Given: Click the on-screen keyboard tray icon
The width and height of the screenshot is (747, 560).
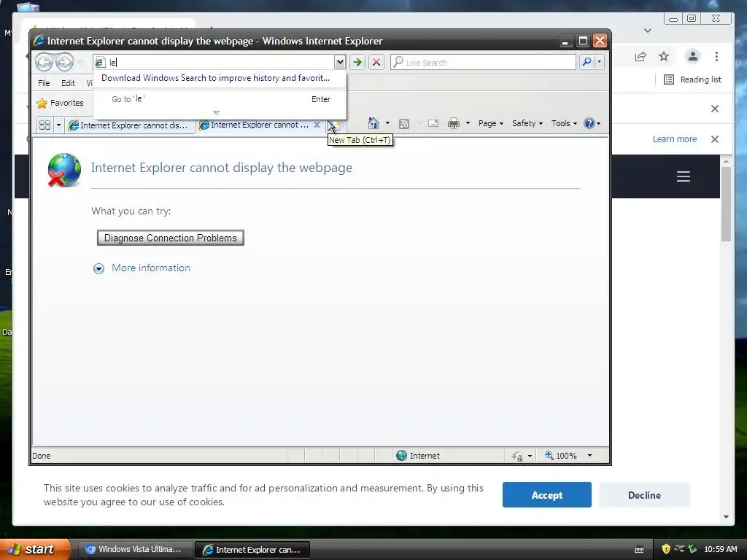Looking at the screenshot, I should coord(639,550).
